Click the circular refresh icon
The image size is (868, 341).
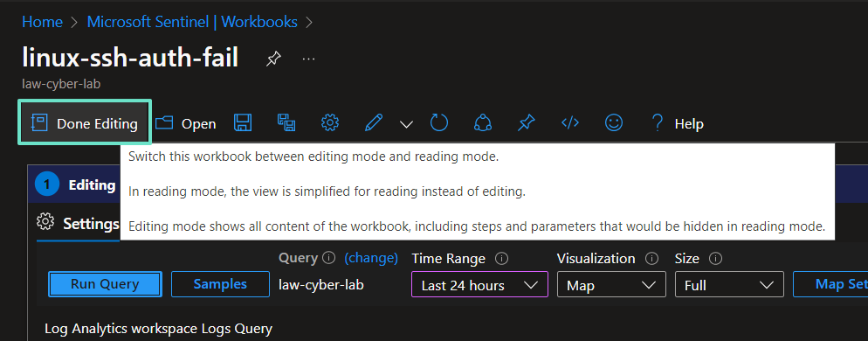point(439,122)
